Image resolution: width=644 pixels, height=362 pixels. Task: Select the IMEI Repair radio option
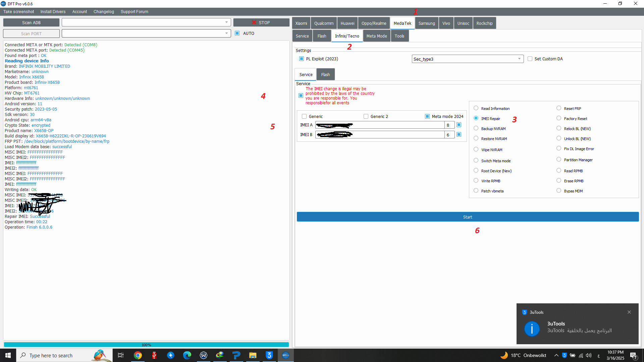(476, 118)
